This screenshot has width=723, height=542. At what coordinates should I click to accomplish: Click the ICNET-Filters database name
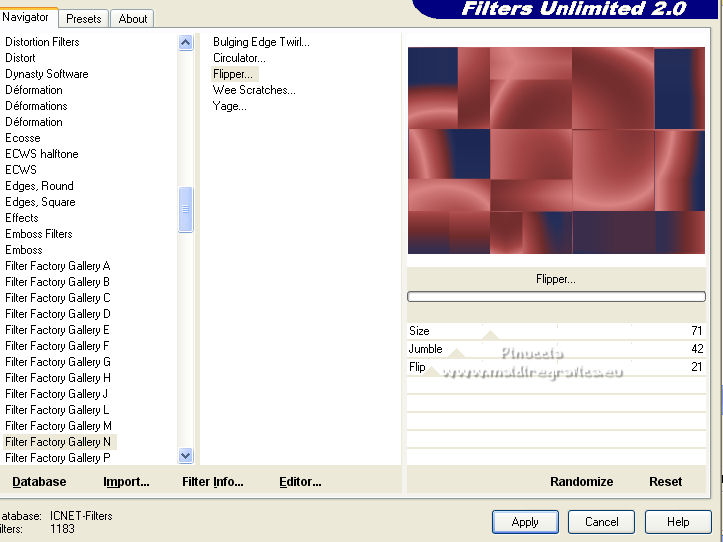pos(81,516)
